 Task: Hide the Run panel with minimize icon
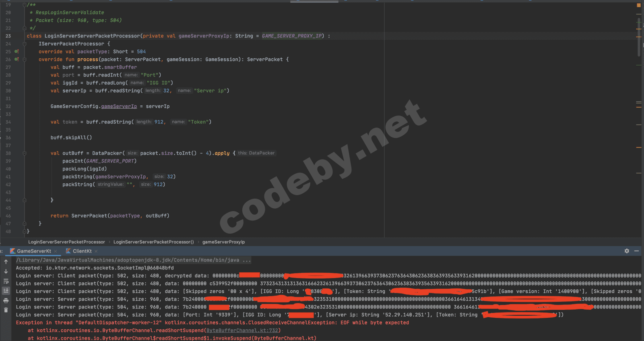point(636,251)
